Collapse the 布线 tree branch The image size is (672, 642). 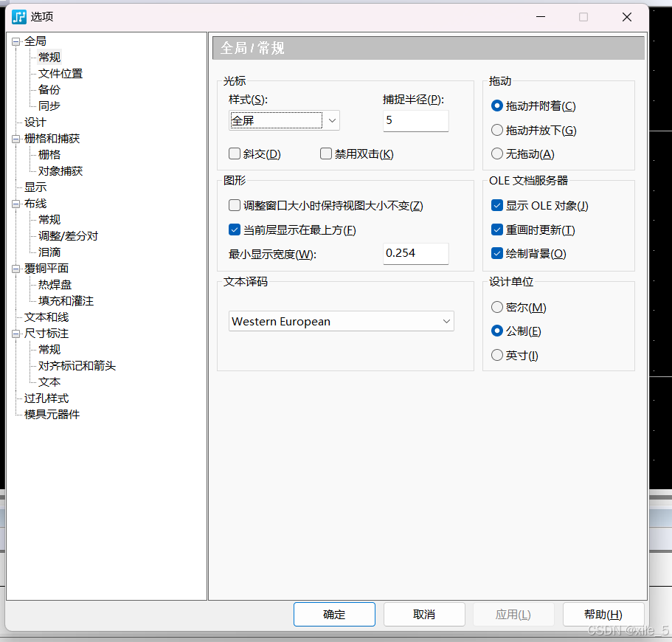point(15,203)
